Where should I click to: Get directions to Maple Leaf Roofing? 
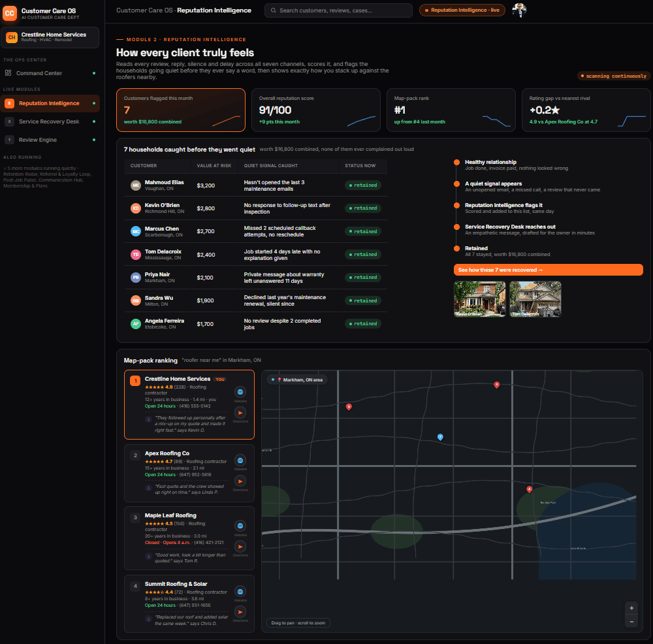coord(240,547)
